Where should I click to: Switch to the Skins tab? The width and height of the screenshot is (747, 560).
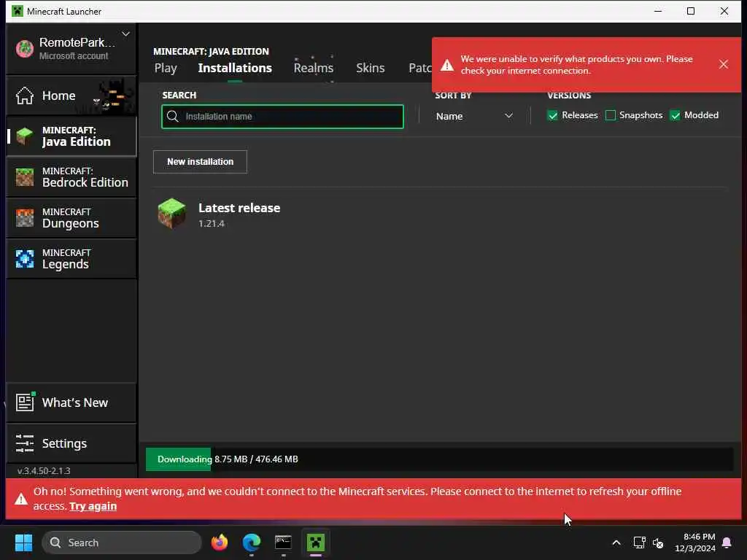pyautogui.click(x=370, y=68)
